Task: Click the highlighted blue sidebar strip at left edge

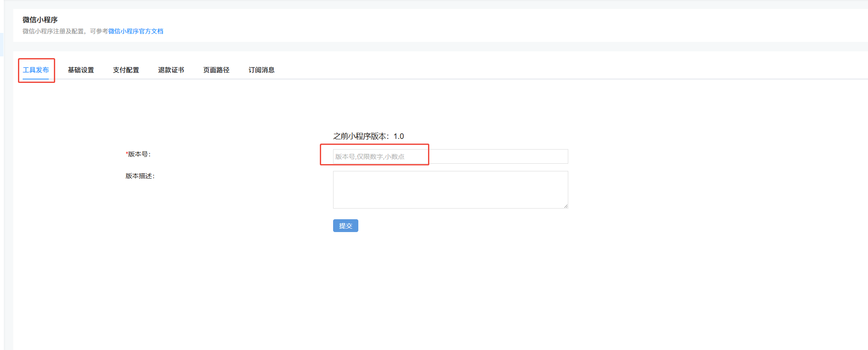Action: (x=1, y=44)
